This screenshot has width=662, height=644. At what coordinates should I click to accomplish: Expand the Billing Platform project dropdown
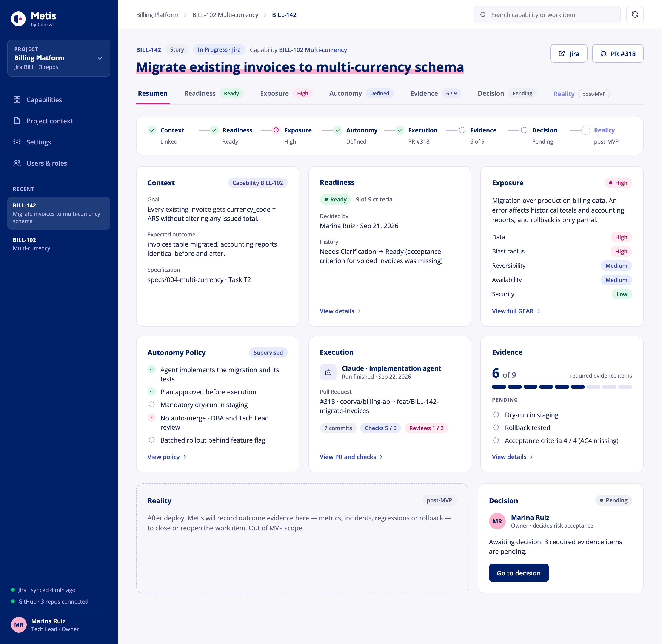coord(59,58)
